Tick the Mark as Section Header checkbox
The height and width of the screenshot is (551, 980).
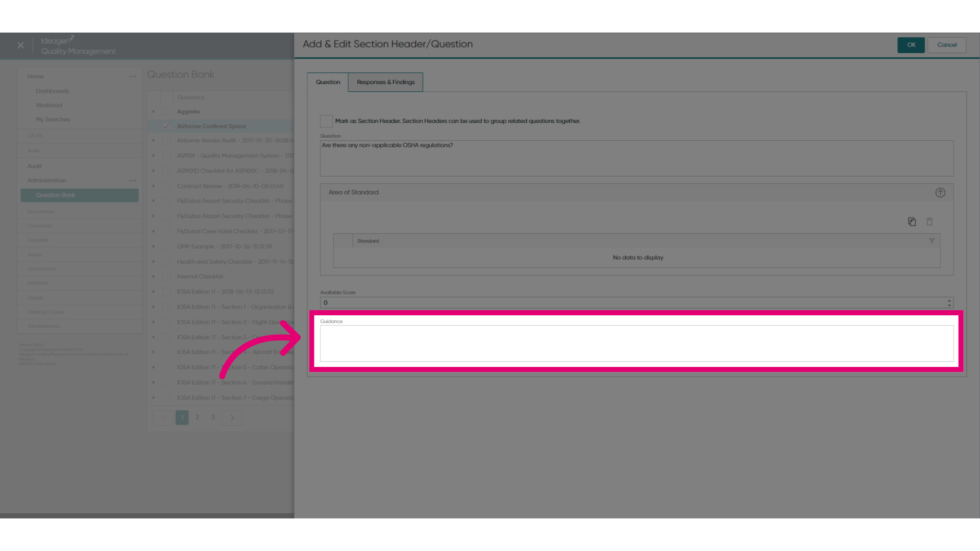tap(326, 121)
